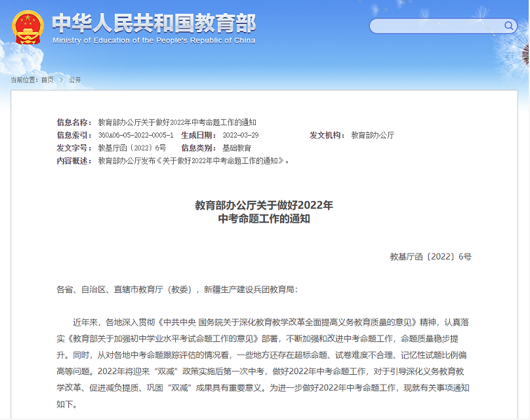Click the breadcrumb arrow after 首页
This screenshot has height=420, width=530.
point(62,80)
